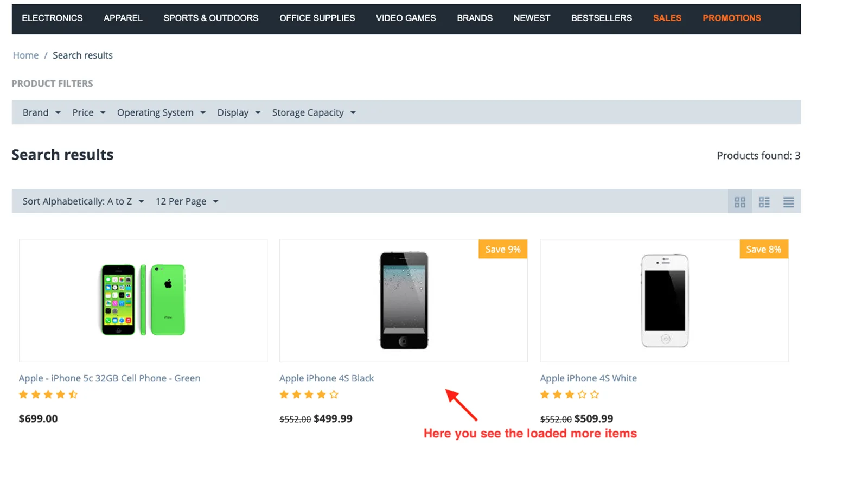This screenshot has width=868, height=477.
Task: Open Sort Alphabetically: A to Z dropdown
Action: pyautogui.click(x=84, y=201)
